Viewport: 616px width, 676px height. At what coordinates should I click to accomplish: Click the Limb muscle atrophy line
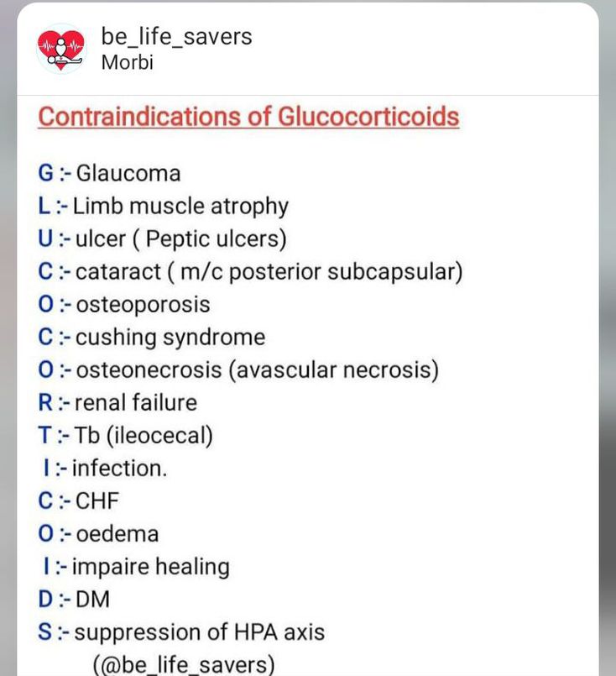(x=163, y=206)
